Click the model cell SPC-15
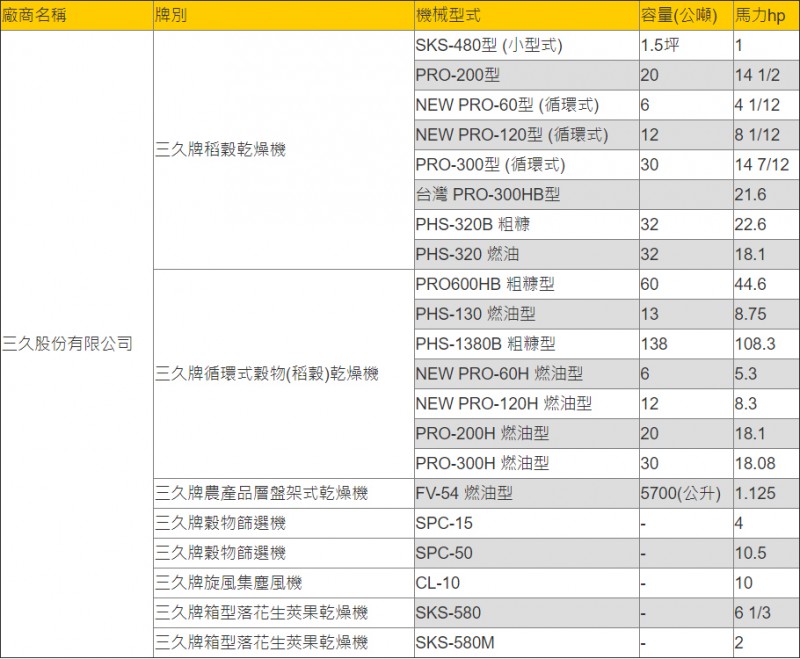 (527, 523)
